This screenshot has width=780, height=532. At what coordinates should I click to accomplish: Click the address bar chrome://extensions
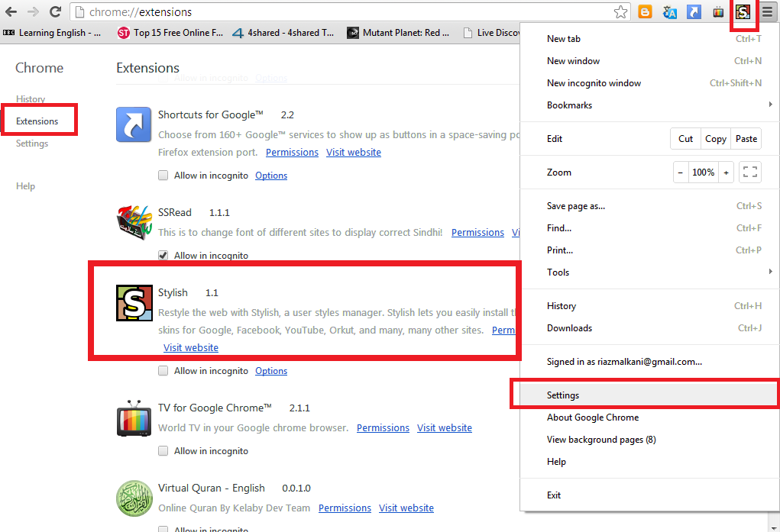348,12
